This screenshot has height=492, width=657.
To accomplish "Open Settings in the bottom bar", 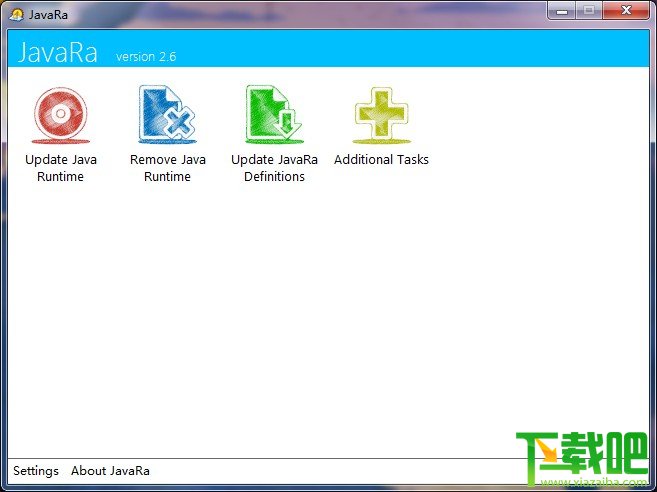I will pyautogui.click(x=36, y=471).
